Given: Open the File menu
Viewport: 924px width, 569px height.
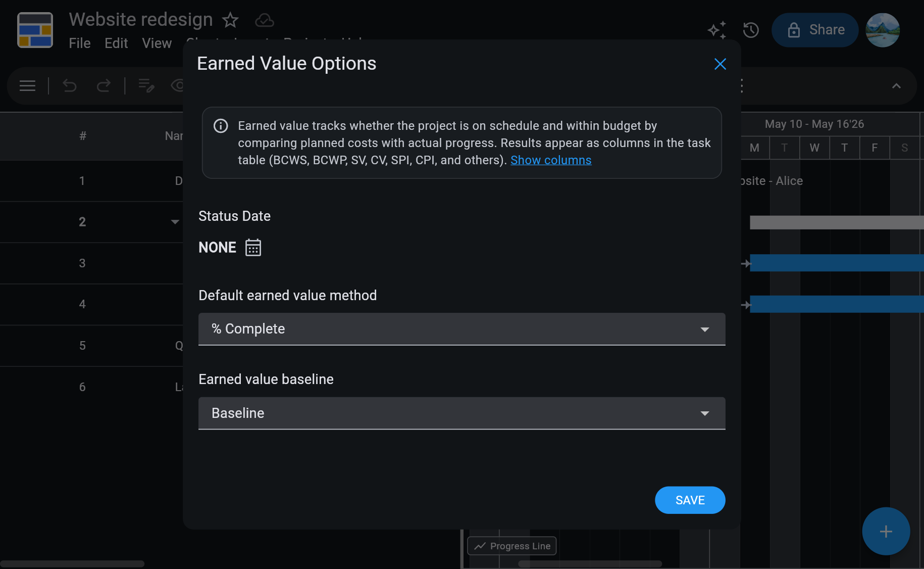Looking at the screenshot, I should pos(79,43).
